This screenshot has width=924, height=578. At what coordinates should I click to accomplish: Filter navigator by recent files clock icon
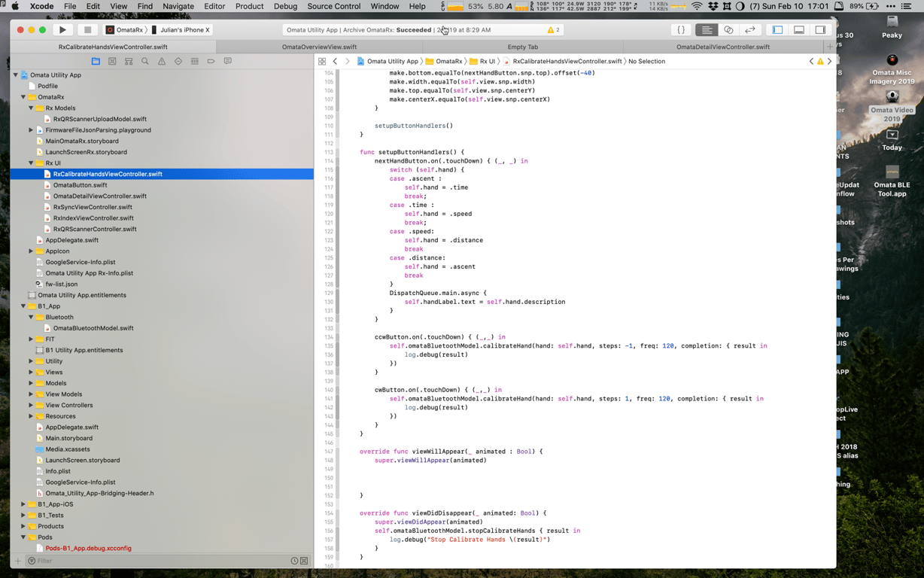pos(294,561)
